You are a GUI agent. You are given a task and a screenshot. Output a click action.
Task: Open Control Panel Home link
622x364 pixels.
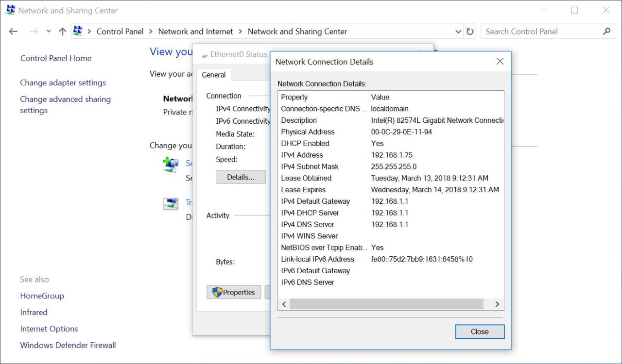[x=56, y=58]
